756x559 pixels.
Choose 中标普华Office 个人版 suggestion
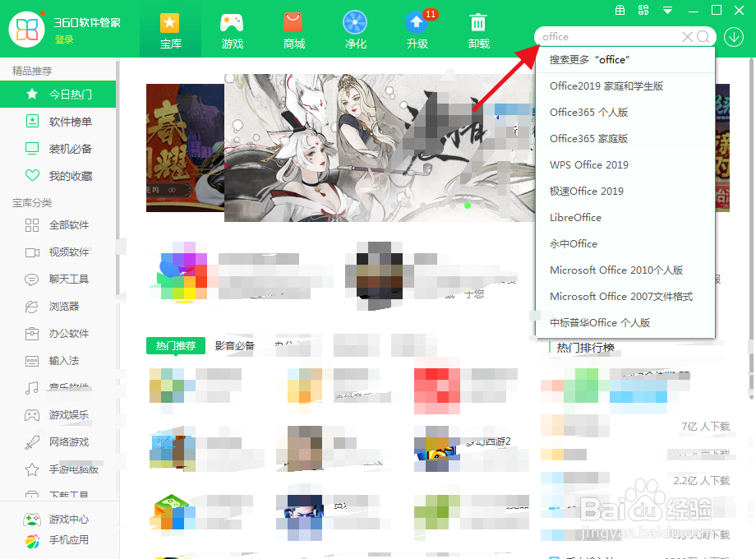tap(625, 323)
